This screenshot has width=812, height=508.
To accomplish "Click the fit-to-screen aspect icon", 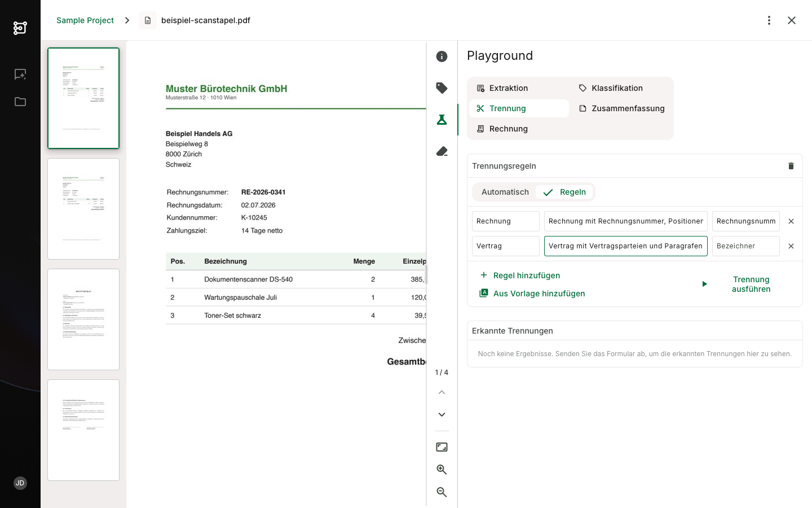I will (x=442, y=447).
